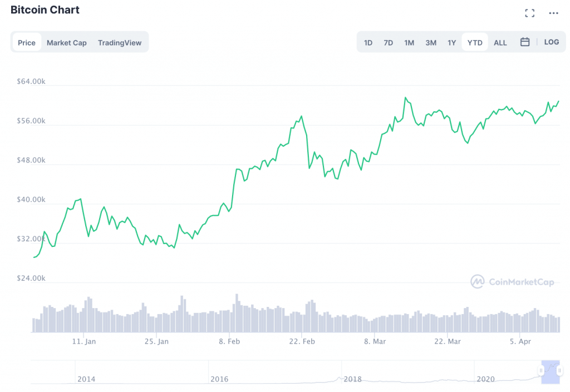Open the TradingView tab
The height and width of the screenshot is (392, 570).
(x=120, y=43)
